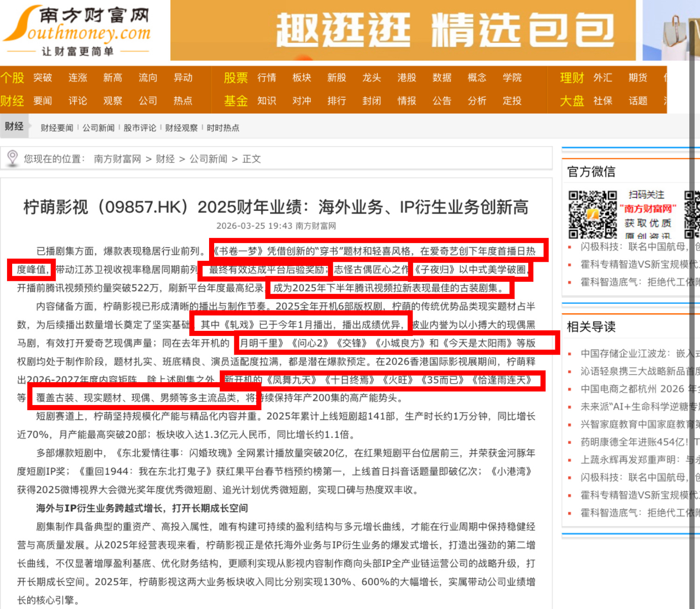This screenshot has width=700, height=609.
Task: Click the location pin icon beside 您现在的位置
Action: [13, 158]
